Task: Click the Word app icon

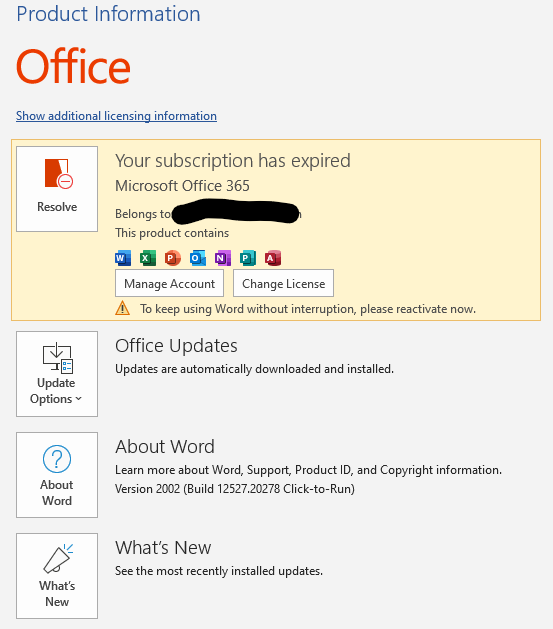Action: (x=123, y=258)
